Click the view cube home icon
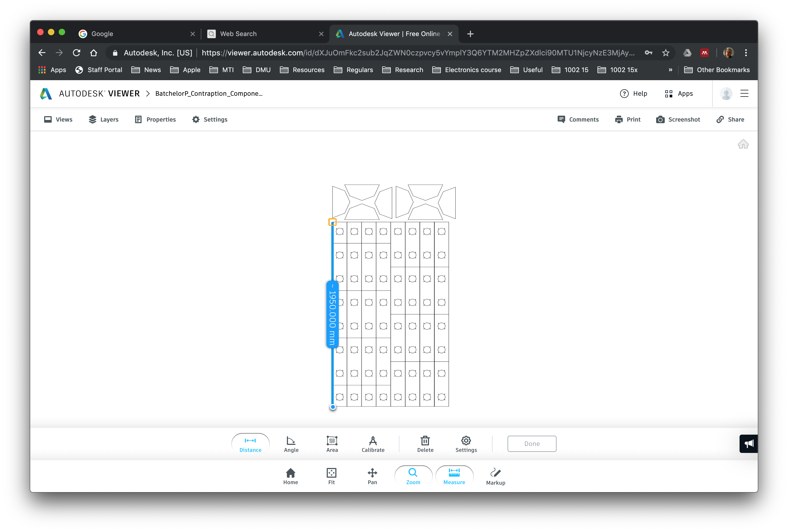 click(743, 144)
